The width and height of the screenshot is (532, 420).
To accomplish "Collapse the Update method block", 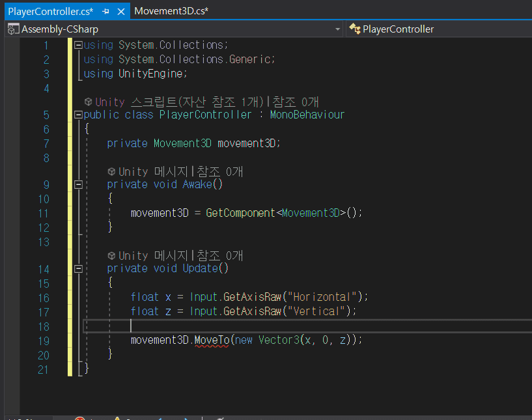I will (78, 268).
